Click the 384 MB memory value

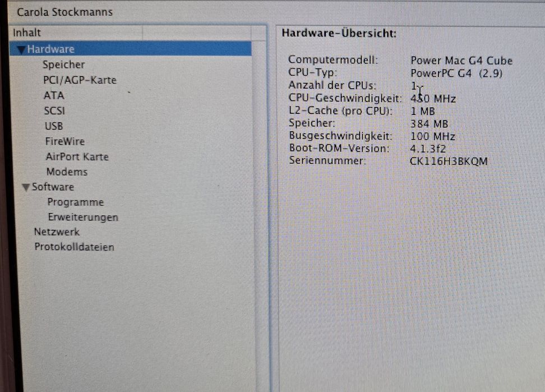coord(429,124)
